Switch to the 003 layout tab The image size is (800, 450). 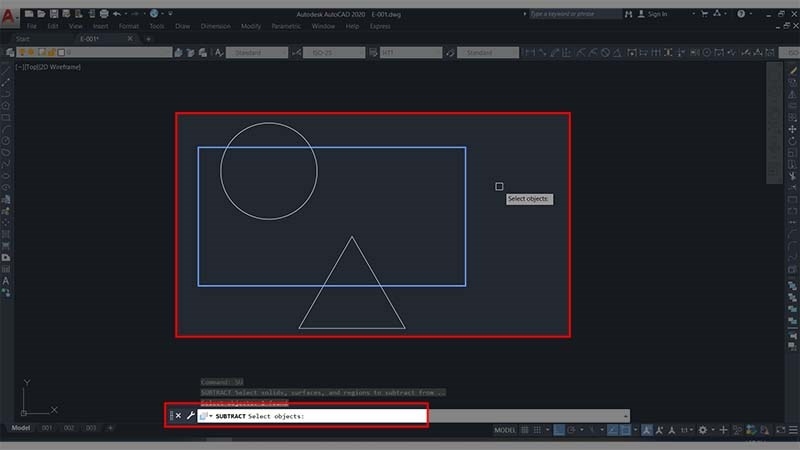pyautogui.click(x=91, y=428)
